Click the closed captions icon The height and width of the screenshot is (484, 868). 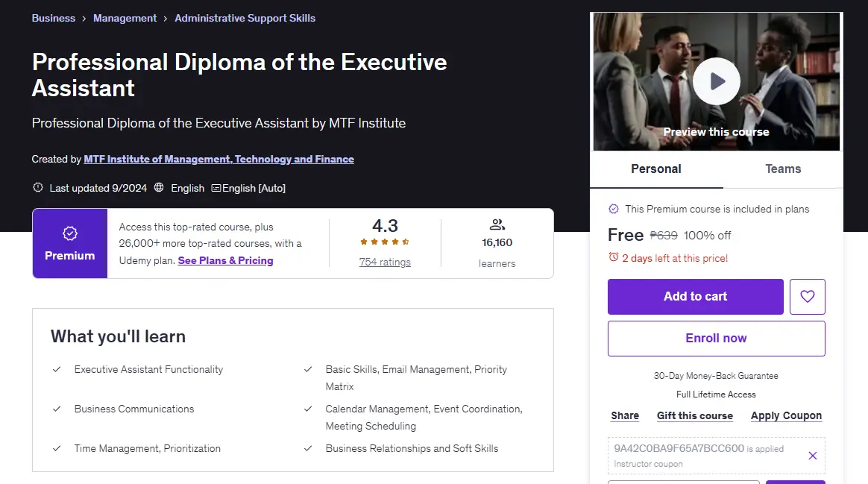[x=216, y=188]
